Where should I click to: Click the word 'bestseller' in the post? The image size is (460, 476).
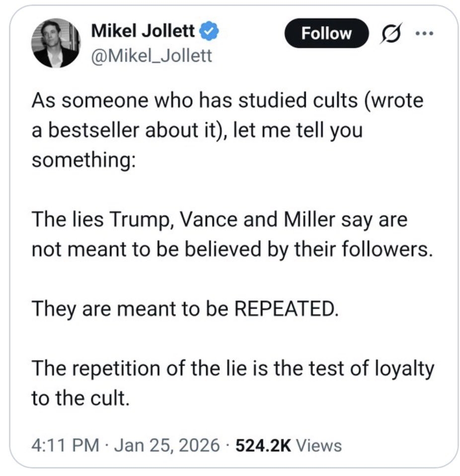click(93, 132)
